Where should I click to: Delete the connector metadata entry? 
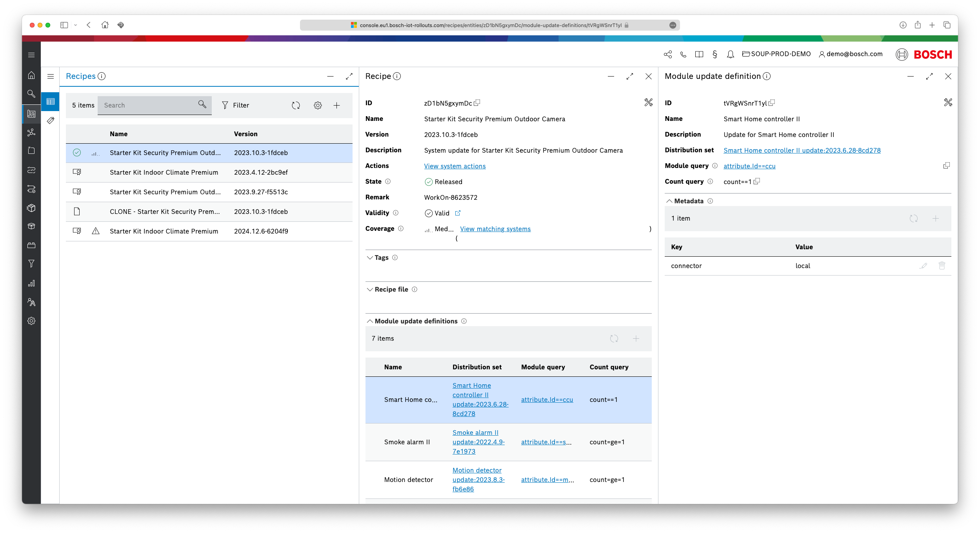tap(942, 266)
